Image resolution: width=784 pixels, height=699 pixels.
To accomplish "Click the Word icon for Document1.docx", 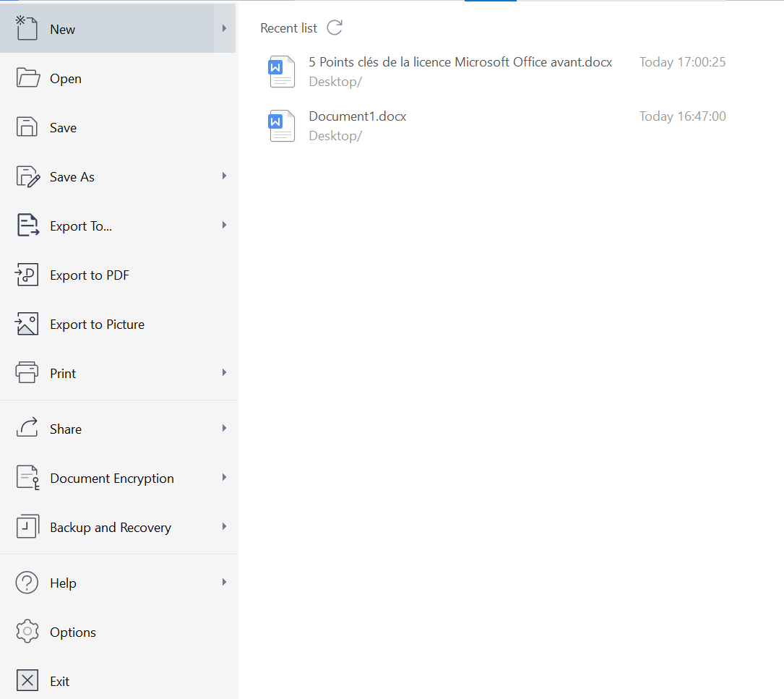I will pyautogui.click(x=282, y=126).
